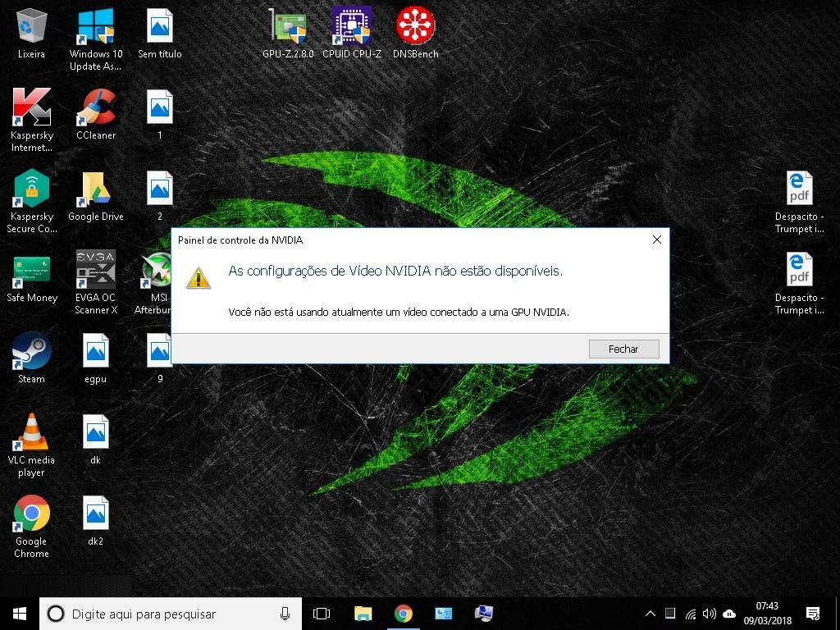The width and height of the screenshot is (840, 630).
Task: Select the image file named 1
Action: pyautogui.click(x=160, y=115)
